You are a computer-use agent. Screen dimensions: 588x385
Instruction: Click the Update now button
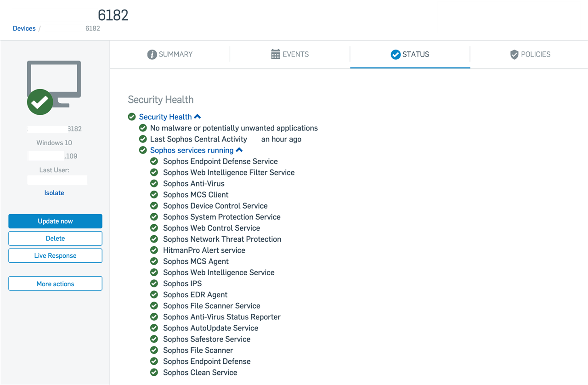point(55,221)
